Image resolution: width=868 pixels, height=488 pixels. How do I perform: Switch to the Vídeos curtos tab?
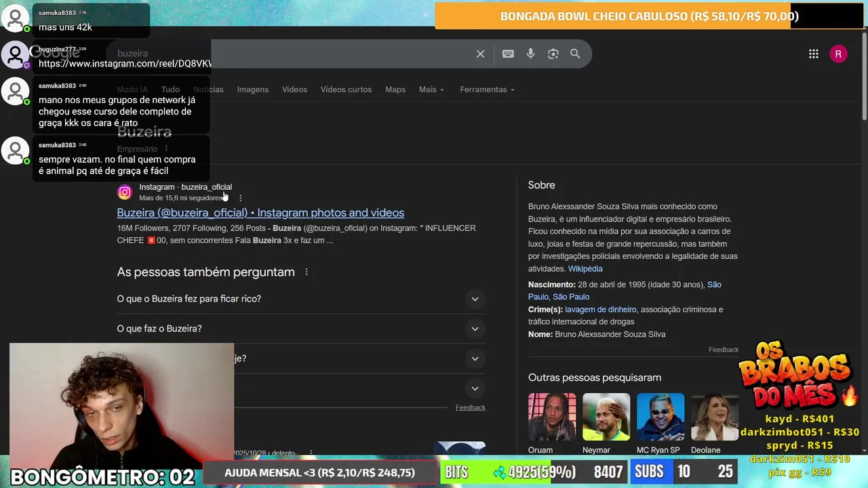tap(346, 89)
